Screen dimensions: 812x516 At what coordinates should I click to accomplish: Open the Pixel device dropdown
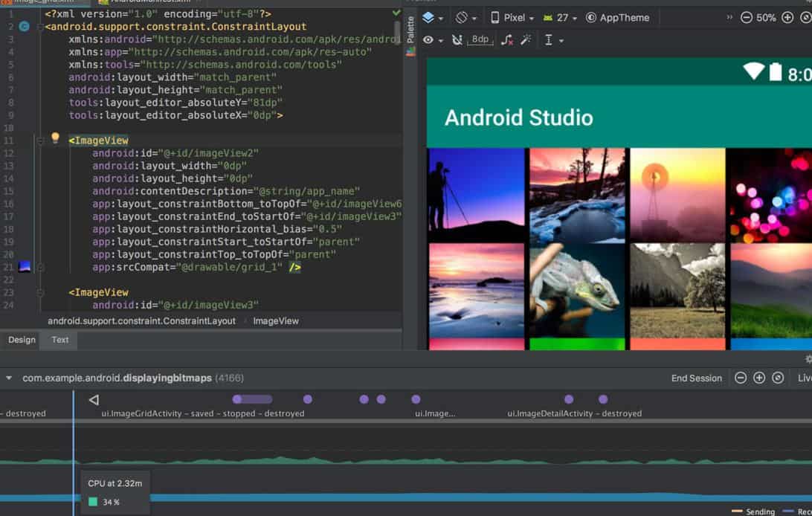512,18
